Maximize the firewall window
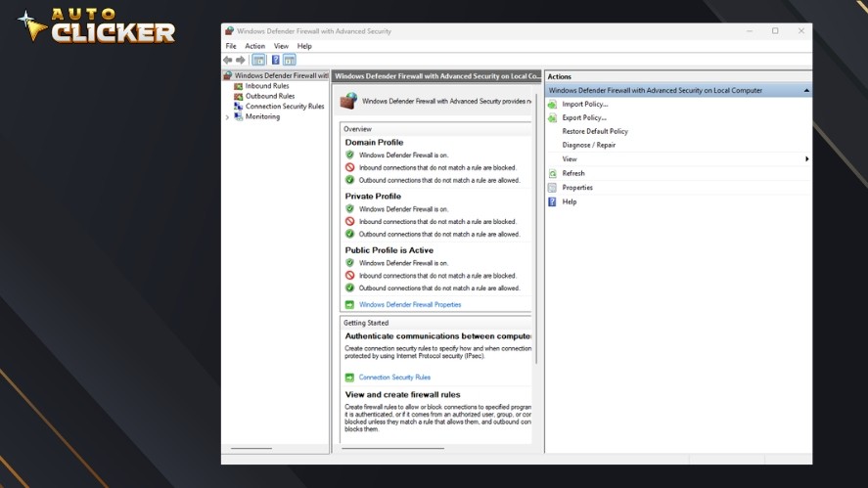The image size is (868, 488). coord(775,31)
